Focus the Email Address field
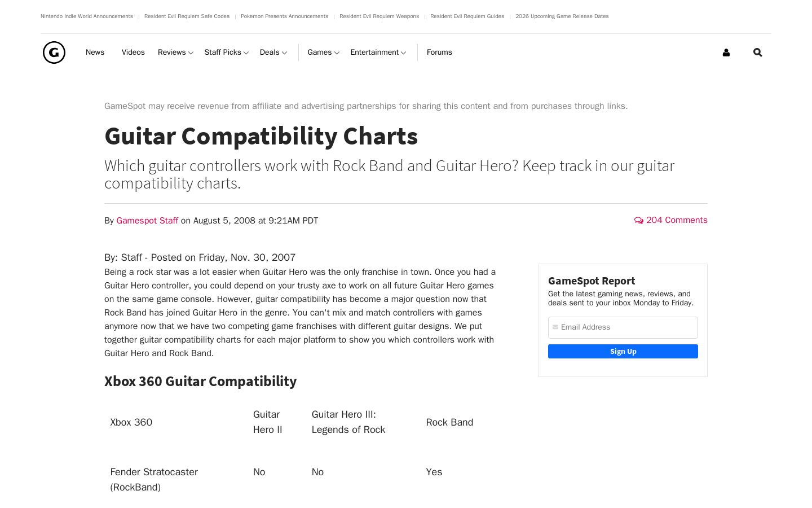 pyautogui.click(x=623, y=327)
